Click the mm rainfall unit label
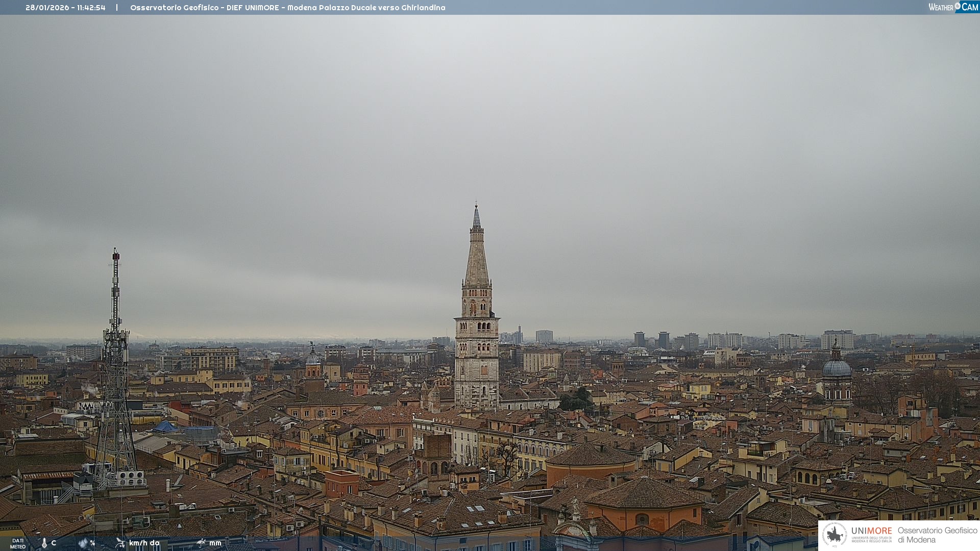 coord(215,543)
